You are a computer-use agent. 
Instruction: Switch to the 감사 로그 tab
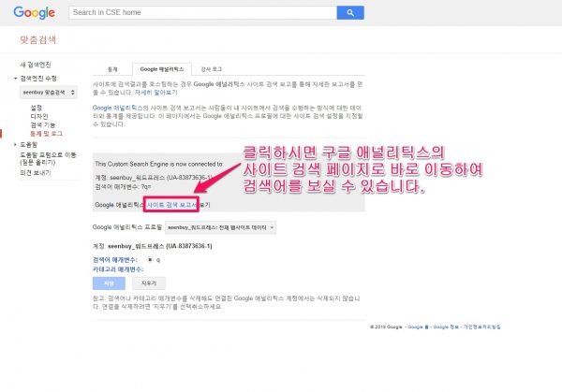[x=212, y=69]
